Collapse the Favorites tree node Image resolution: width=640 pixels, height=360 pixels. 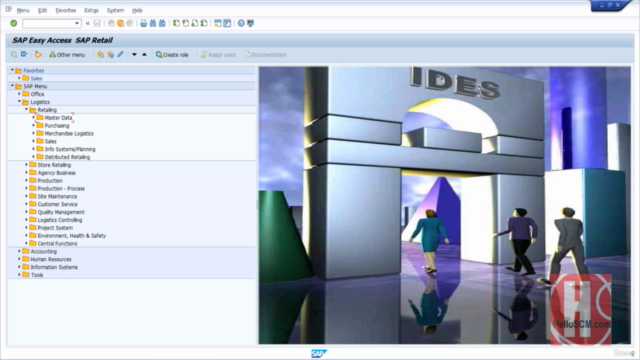[x=12, y=70]
